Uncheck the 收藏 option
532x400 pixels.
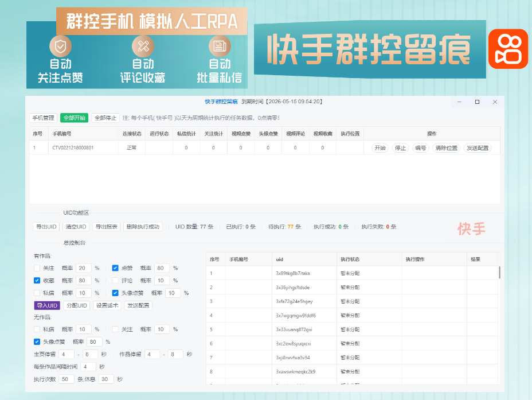36,281
